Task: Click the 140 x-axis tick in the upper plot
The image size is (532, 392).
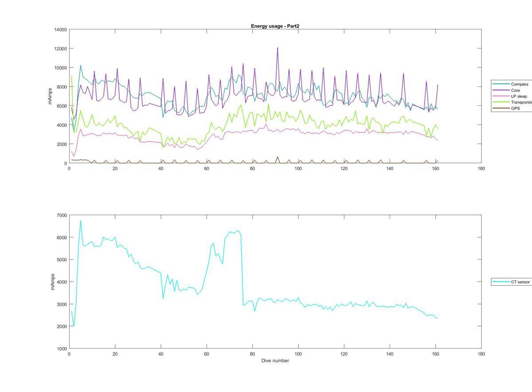Action: tap(390, 168)
